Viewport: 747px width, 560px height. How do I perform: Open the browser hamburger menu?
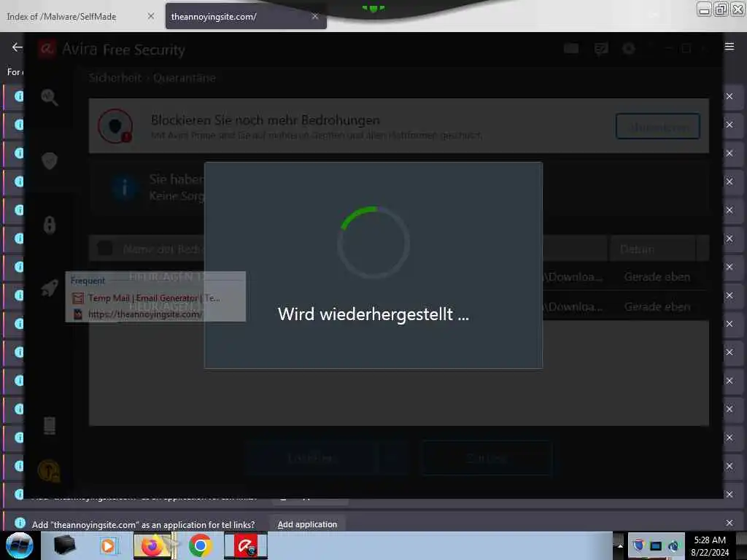pos(729,47)
